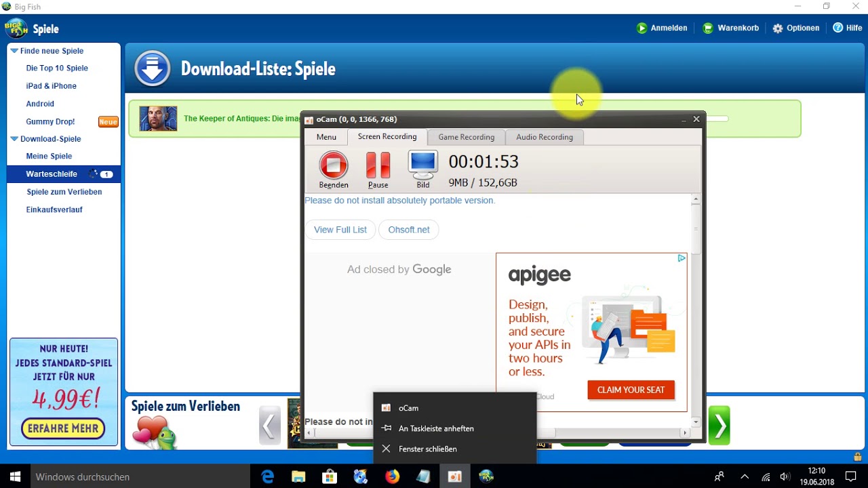This screenshot has height=488, width=868.
Task: Select Warteschleife in sidebar
Action: pyautogui.click(x=64, y=174)
